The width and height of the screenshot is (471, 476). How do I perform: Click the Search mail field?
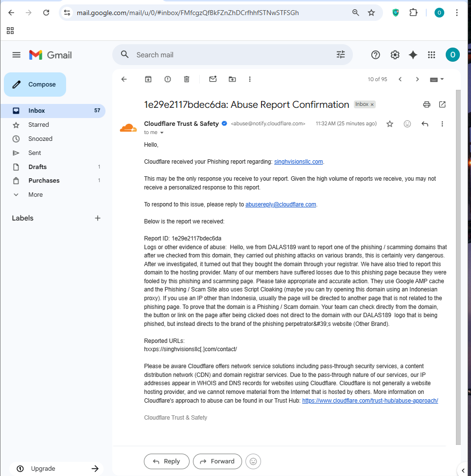pyautogui.click(x=232, y=55)
